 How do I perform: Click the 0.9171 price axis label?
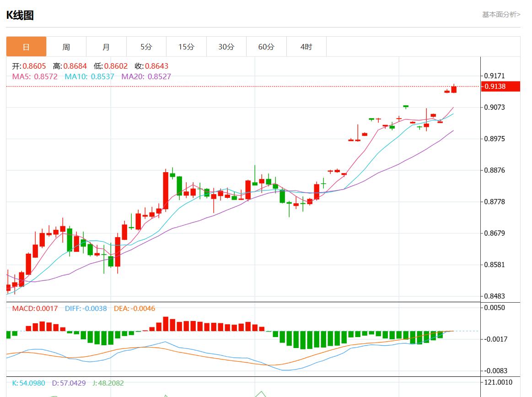click(x=494, y=76)
